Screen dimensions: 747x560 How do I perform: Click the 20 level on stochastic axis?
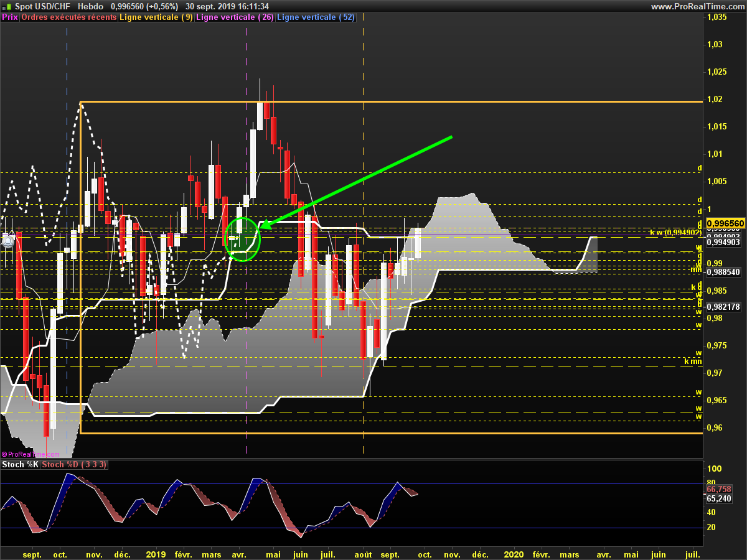tap(712, 528)
